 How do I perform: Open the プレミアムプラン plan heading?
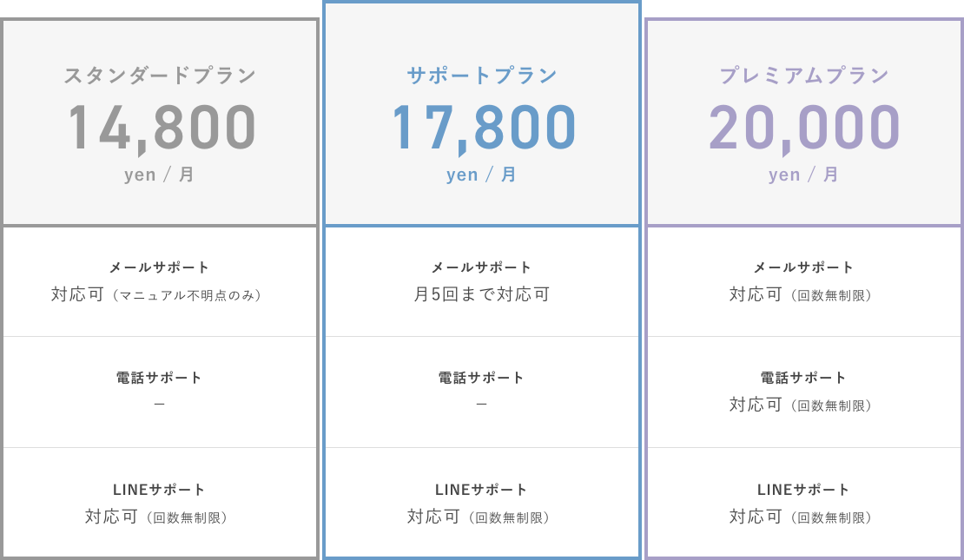point(804,76)
